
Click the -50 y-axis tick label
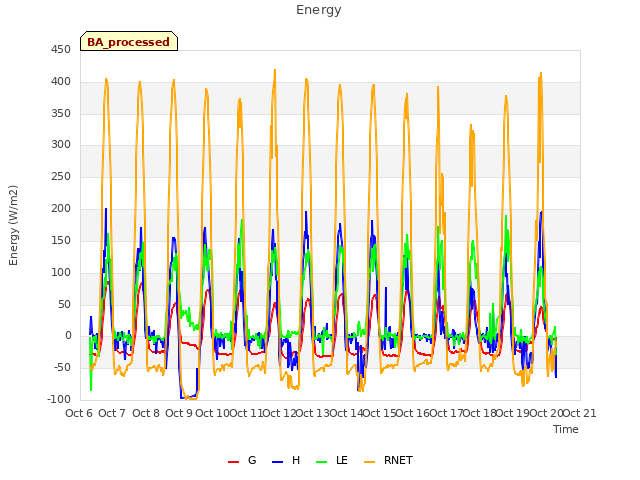point(62,367)
